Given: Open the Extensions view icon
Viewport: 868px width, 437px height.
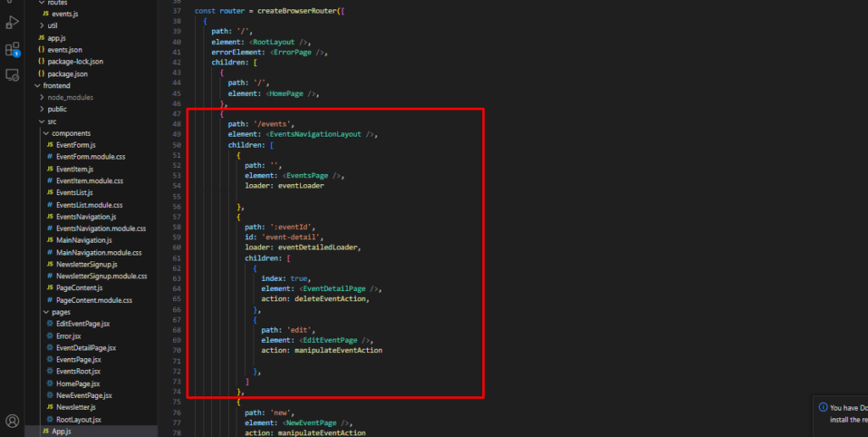Looking at the screenshot, I should [12, 48].
